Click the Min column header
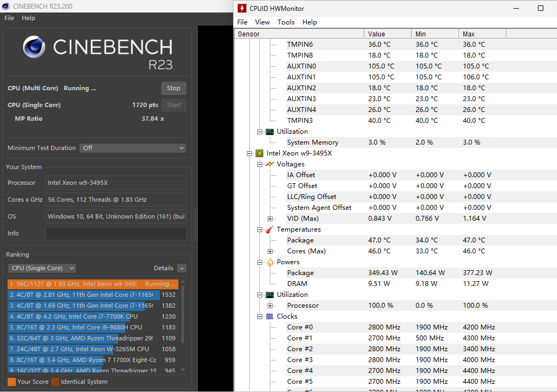Viewport: 557px width, 392px height. [x=436, y=34]
